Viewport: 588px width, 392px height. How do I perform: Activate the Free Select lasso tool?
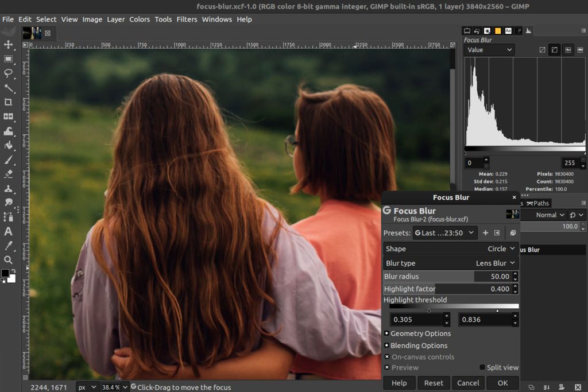(x=8, y=72)
